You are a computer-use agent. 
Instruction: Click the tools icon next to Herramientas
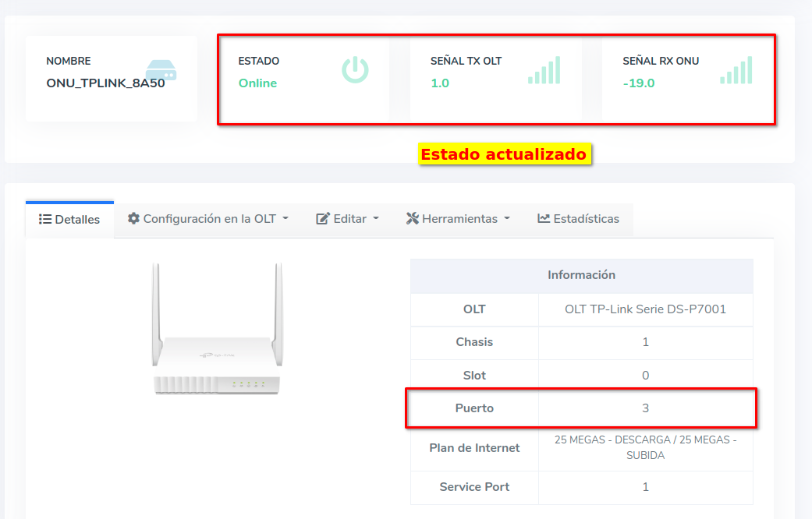(413, 219)
